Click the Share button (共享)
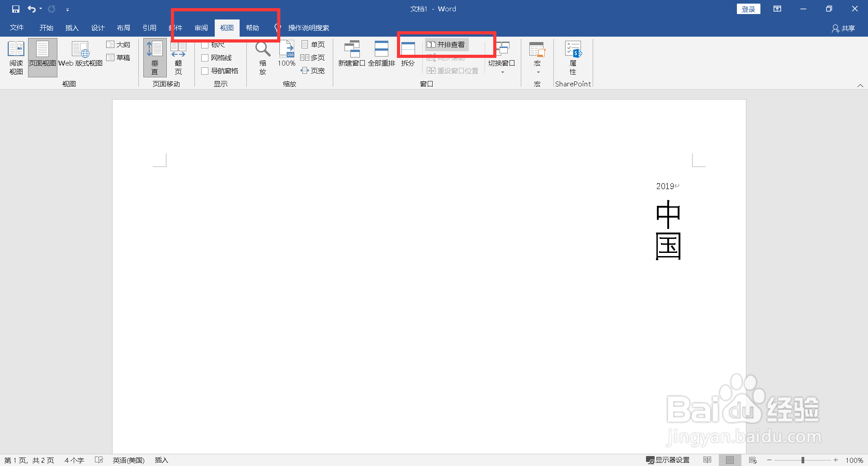Viewport: 868px width, 466px height. (x=844, y=28)
